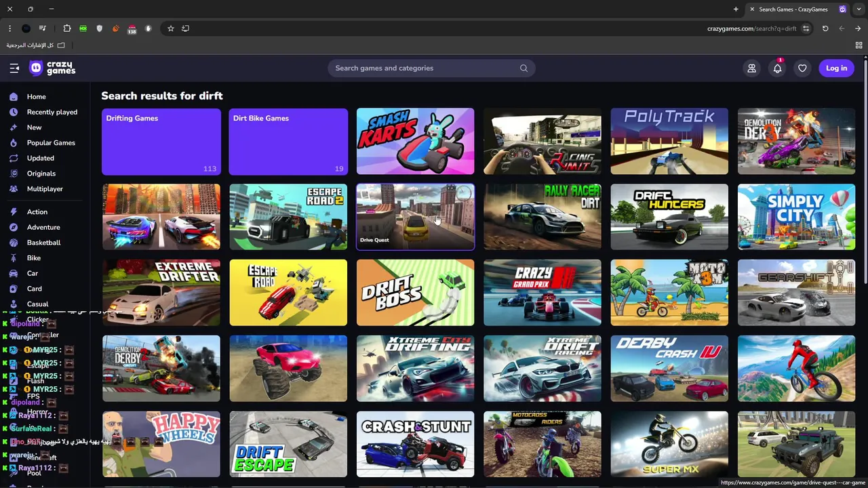The image size is (868, 488).
Task: Focus the Search games and categories field
Action: pos(431,68)
